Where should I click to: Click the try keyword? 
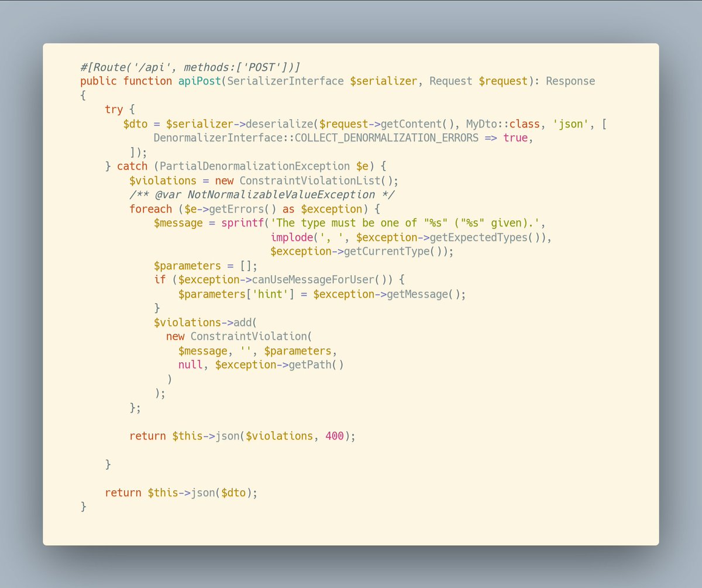point(114,109)
